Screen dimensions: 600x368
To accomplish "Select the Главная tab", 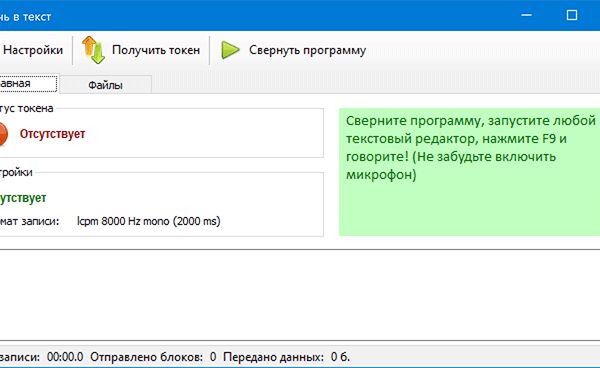I will (28, 83).
